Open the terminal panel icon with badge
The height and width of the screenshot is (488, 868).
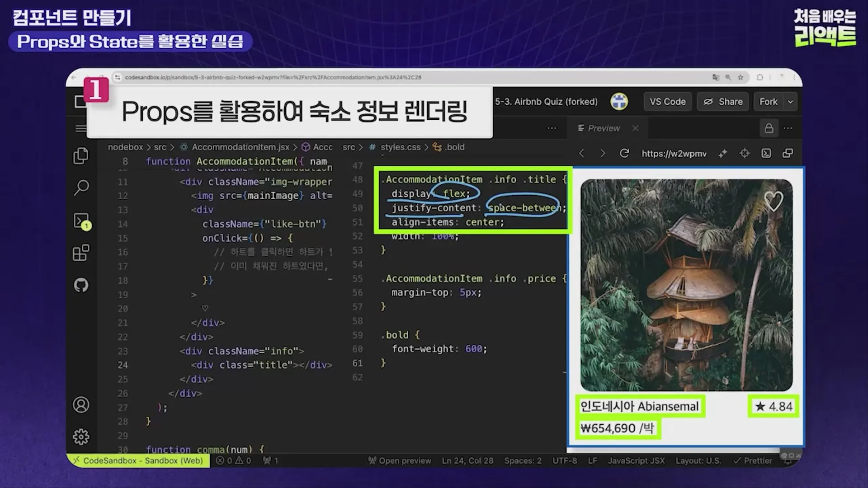click(82, 221)
